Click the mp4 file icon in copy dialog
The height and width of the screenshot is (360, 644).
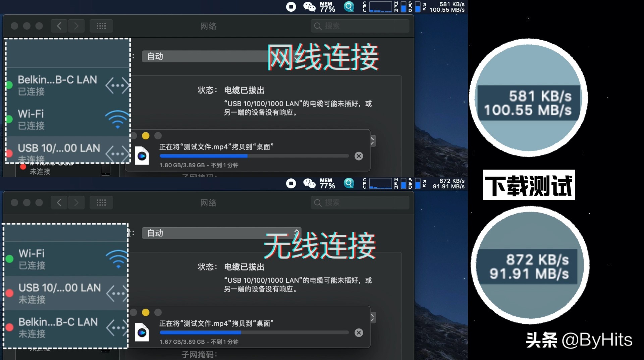142,155
